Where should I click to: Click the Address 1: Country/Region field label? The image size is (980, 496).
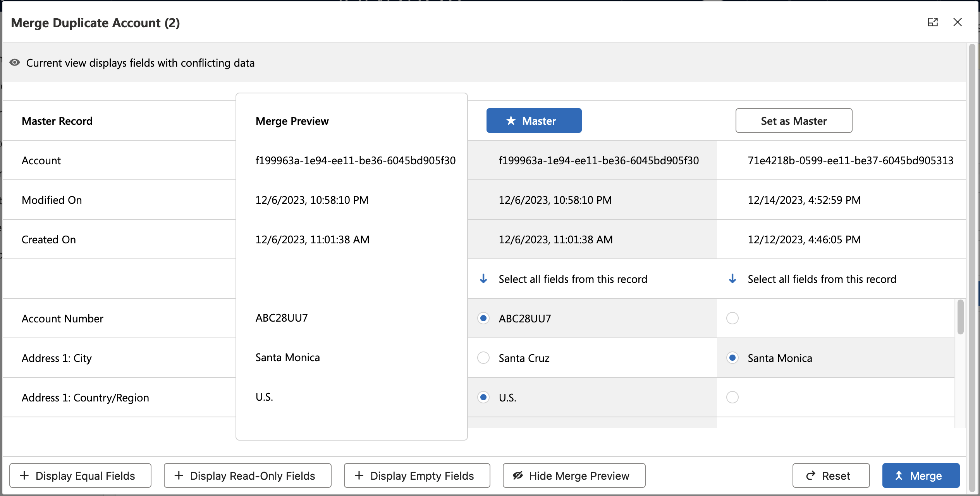tap(85, 398)
